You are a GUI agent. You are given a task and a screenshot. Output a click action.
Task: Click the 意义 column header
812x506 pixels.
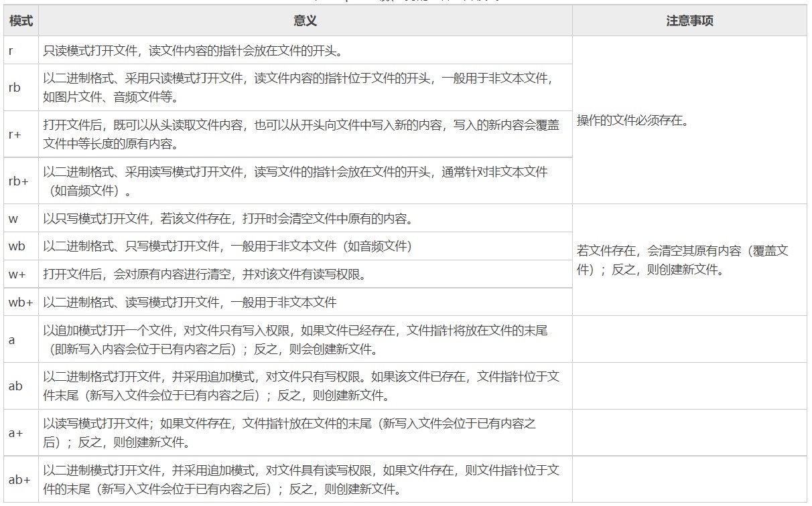(305, 21)
